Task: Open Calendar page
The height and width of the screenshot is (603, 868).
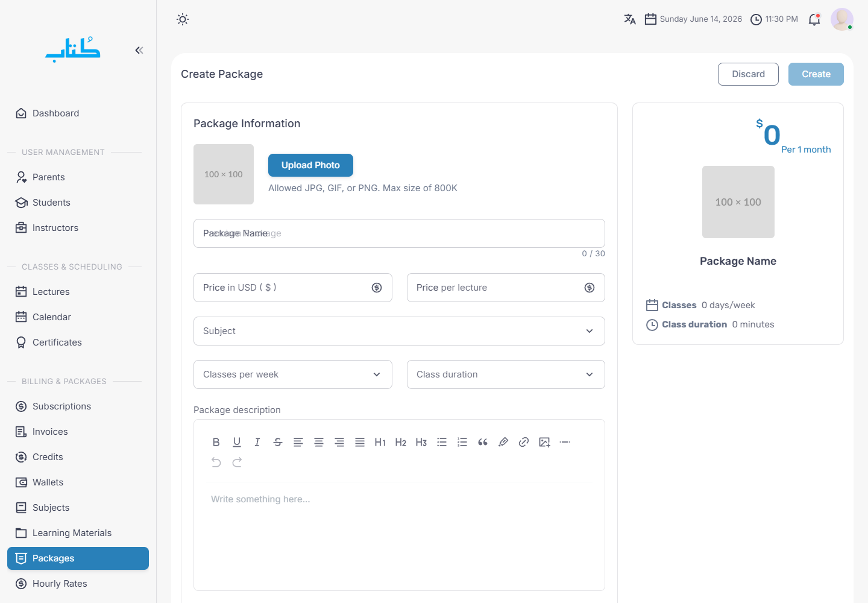Action: 78,317
